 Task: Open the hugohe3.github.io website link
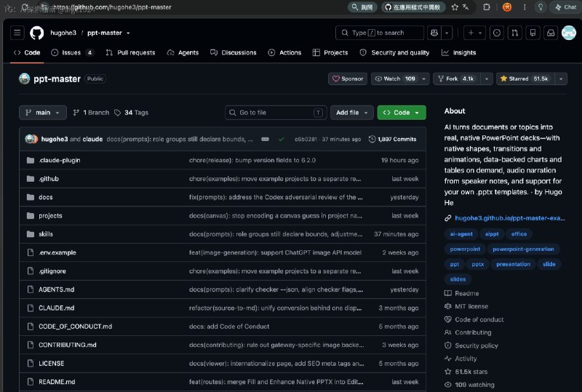(x=510, y=218)
